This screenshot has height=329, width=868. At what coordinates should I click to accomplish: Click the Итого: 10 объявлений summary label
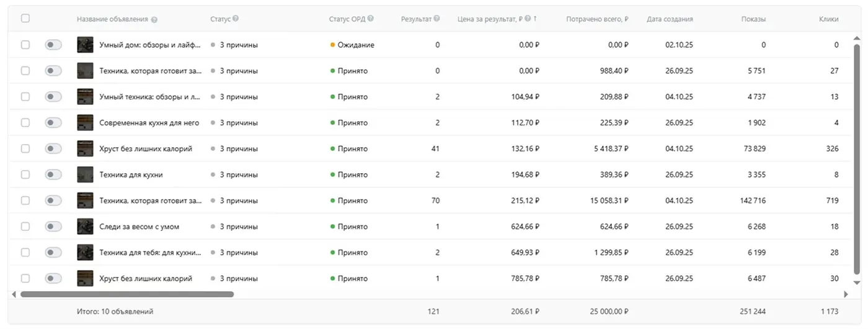pyautogui.click(x=115, y=311)
